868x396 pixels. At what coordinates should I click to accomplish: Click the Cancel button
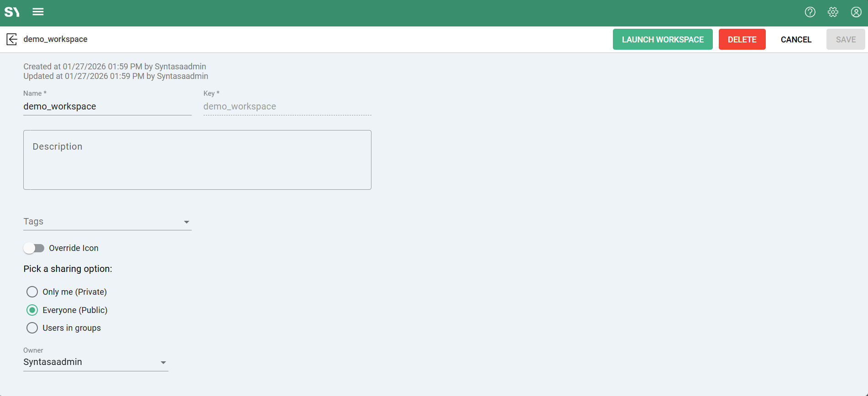pos(796,40)
